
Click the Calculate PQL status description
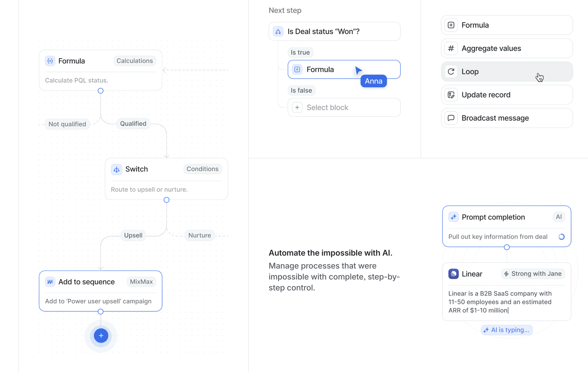77,80
